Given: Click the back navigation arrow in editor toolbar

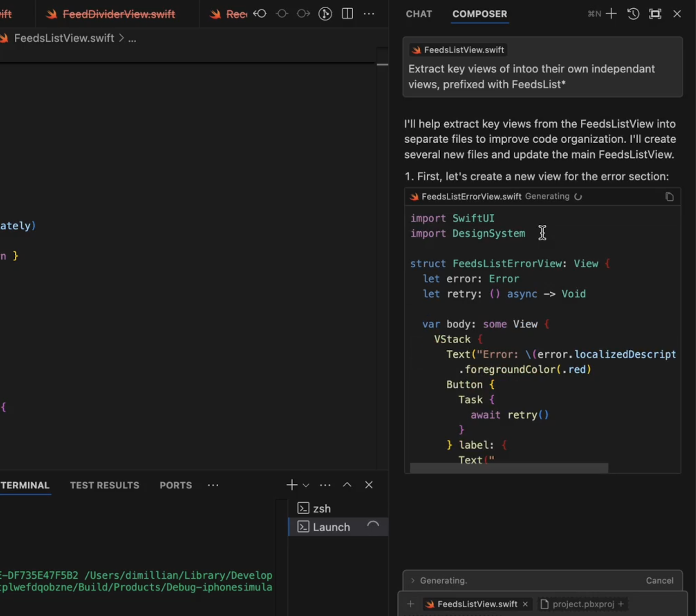Looking at the screenshot, I should [x=260, y=13].
